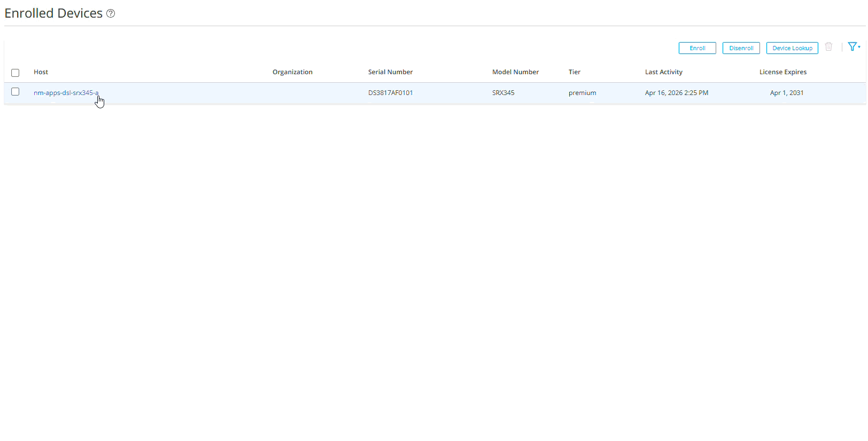Click the Last Activity column header

[664, 72]
